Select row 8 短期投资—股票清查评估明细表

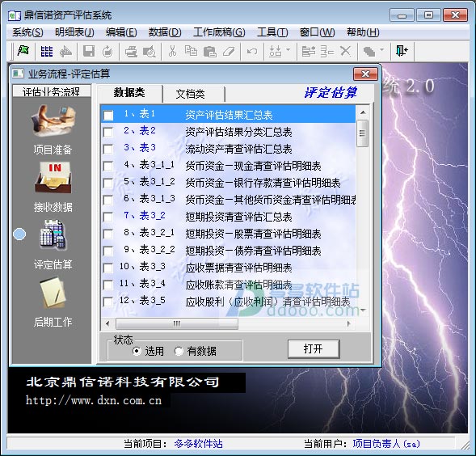(x=228, y=234)
